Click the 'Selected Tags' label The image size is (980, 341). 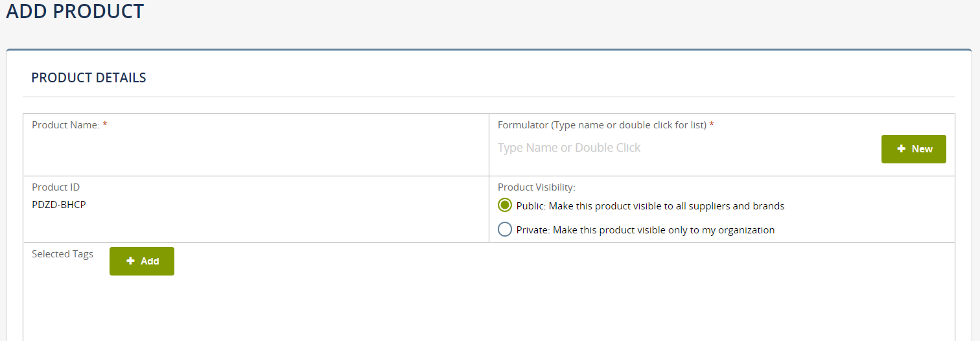coord(62,254)
